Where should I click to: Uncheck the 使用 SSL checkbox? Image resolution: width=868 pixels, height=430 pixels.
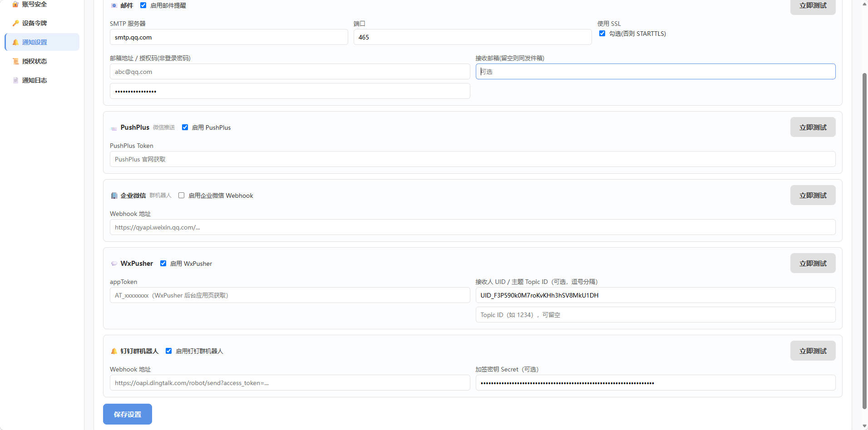(x=602, y=34)
